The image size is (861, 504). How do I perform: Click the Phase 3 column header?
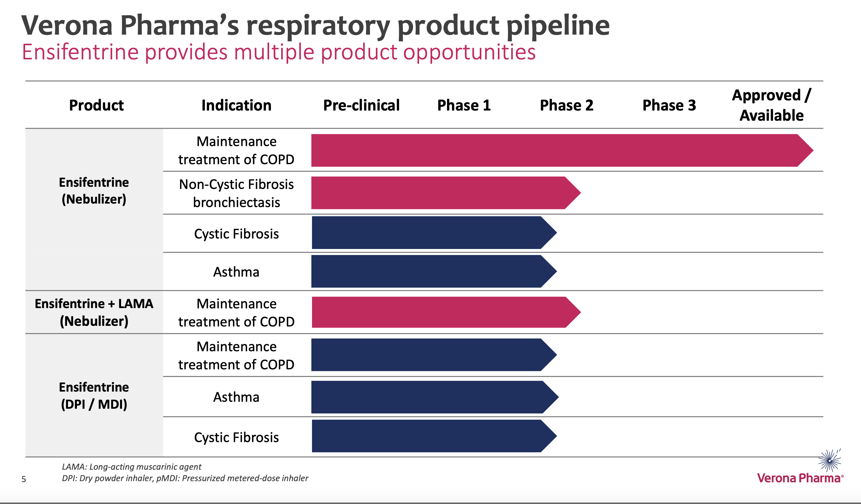[x=669, y=105]
